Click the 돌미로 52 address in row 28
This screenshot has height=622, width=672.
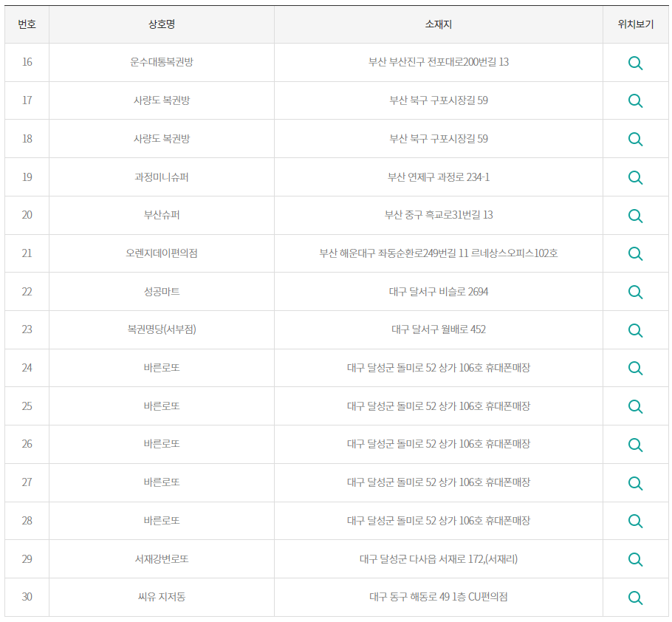tap(439, 521)
